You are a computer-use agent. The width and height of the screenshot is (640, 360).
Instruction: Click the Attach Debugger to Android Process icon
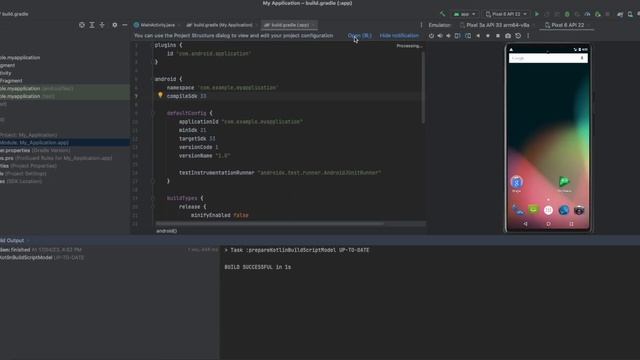(x=598, y=14)
